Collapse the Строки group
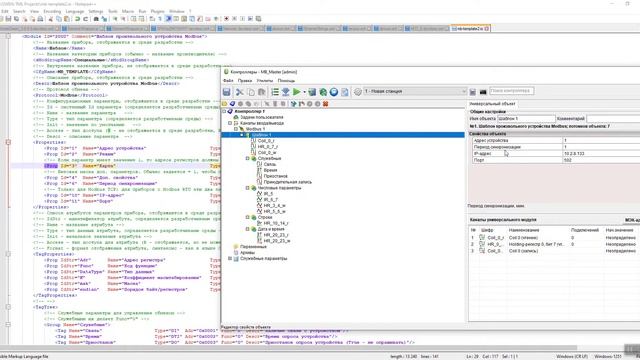Viewport: 640px width, 360px height. (x=247, y=217)
